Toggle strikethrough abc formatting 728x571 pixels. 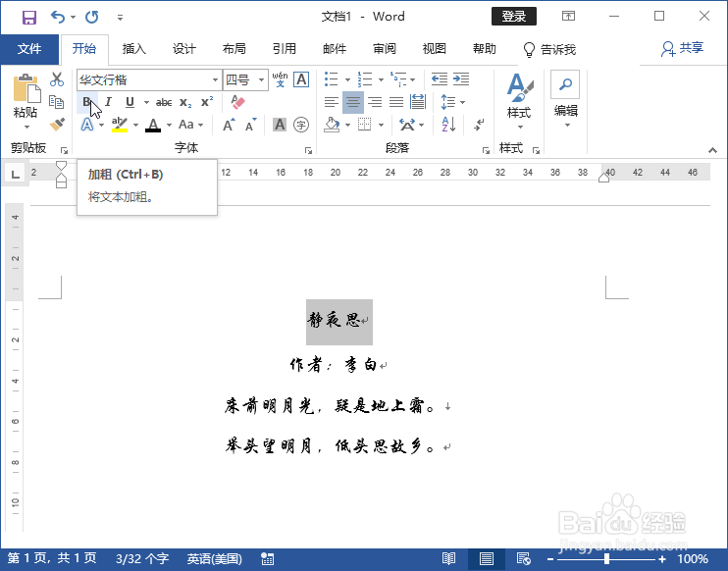tap(164, 102)
